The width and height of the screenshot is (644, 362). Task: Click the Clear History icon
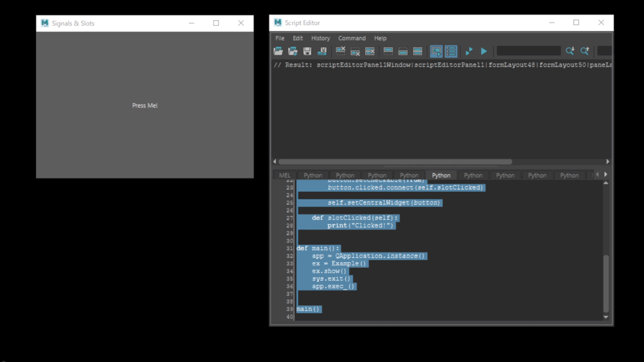pos(340,51)
